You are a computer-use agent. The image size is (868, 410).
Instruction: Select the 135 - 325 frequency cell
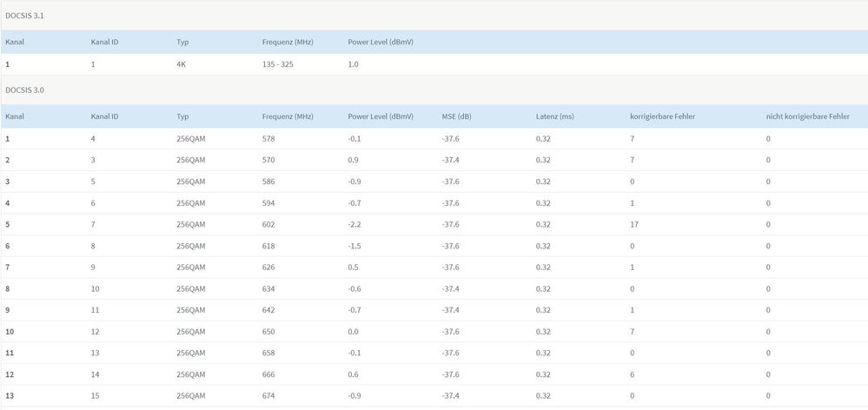coord(278,64)
